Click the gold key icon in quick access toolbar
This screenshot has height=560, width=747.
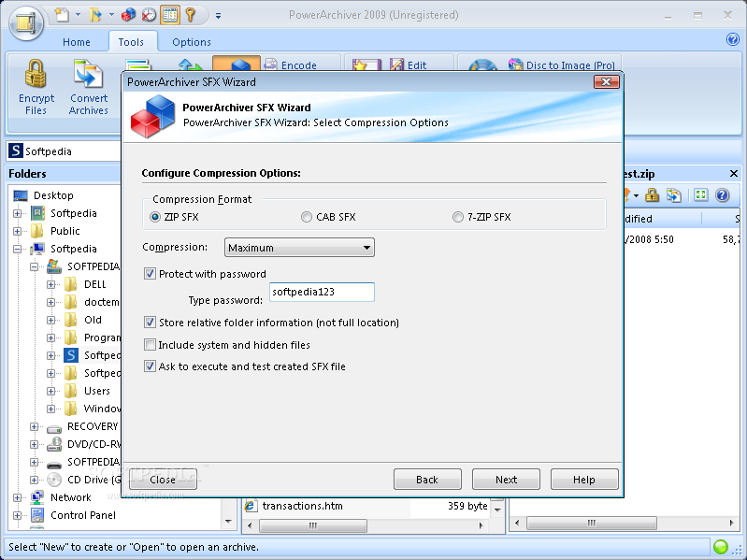pos(191,15)
